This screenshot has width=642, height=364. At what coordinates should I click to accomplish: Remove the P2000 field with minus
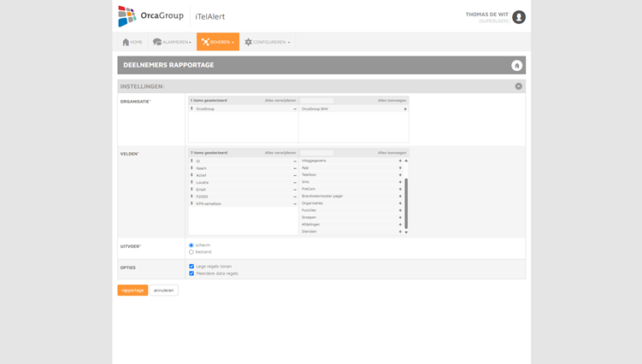(295, 197)
